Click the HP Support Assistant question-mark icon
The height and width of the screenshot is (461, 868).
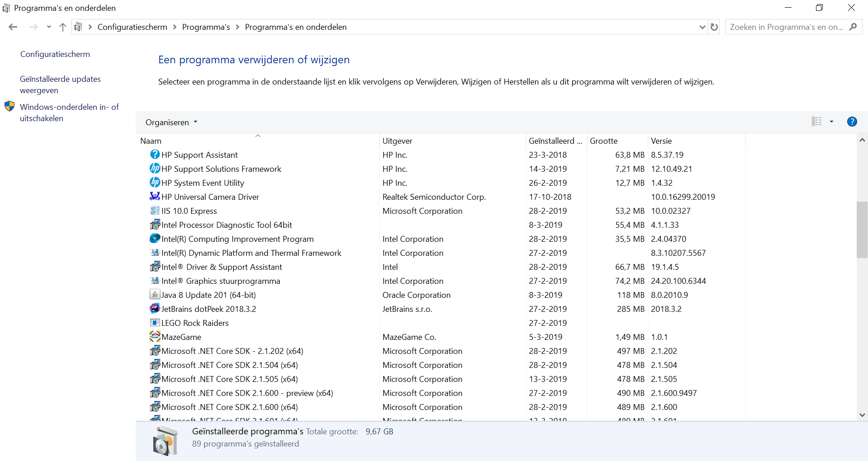tap(155, 155)
